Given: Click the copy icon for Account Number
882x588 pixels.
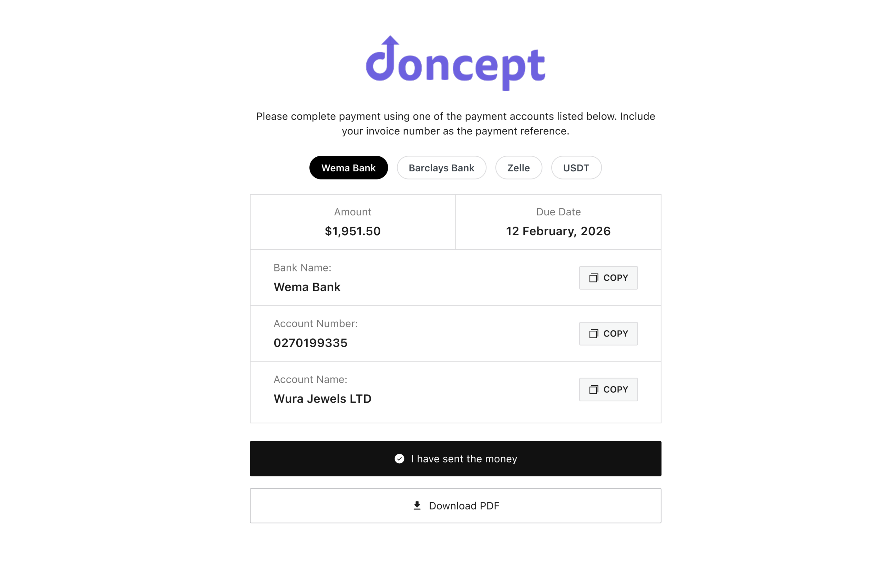Looking at the screenshot, I should pos(593,334).
